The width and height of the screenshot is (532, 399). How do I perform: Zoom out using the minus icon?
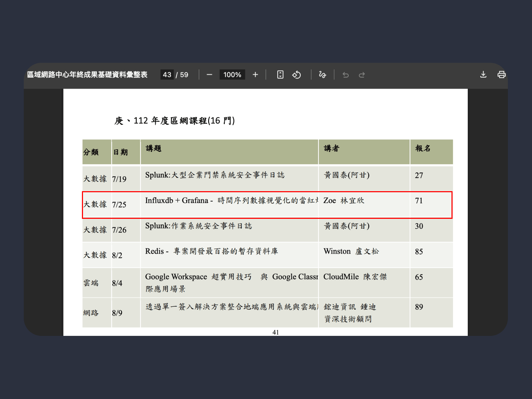click(x=210, y=74)
